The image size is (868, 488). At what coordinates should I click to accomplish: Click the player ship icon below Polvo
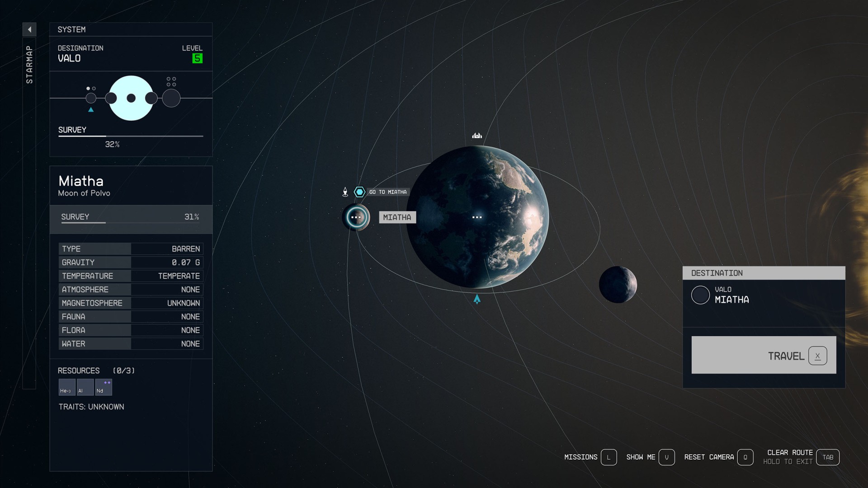pyautogui.click(x=477, y=299)
